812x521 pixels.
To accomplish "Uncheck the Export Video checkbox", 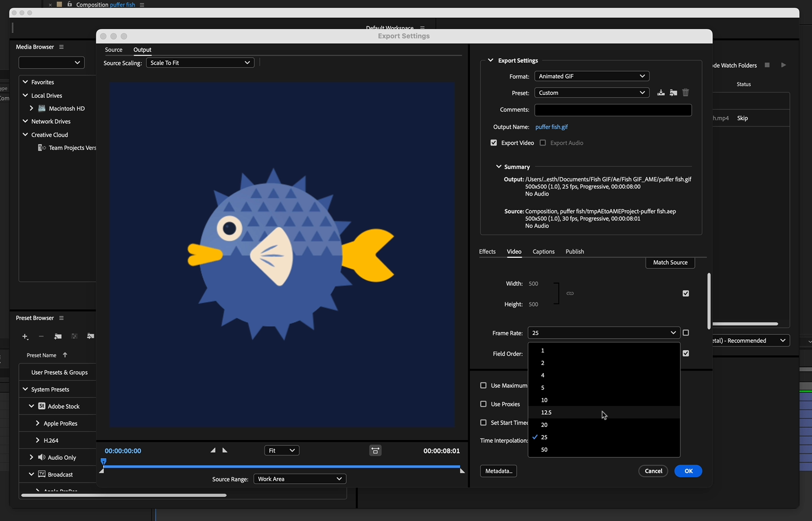I will click(494, 142).
